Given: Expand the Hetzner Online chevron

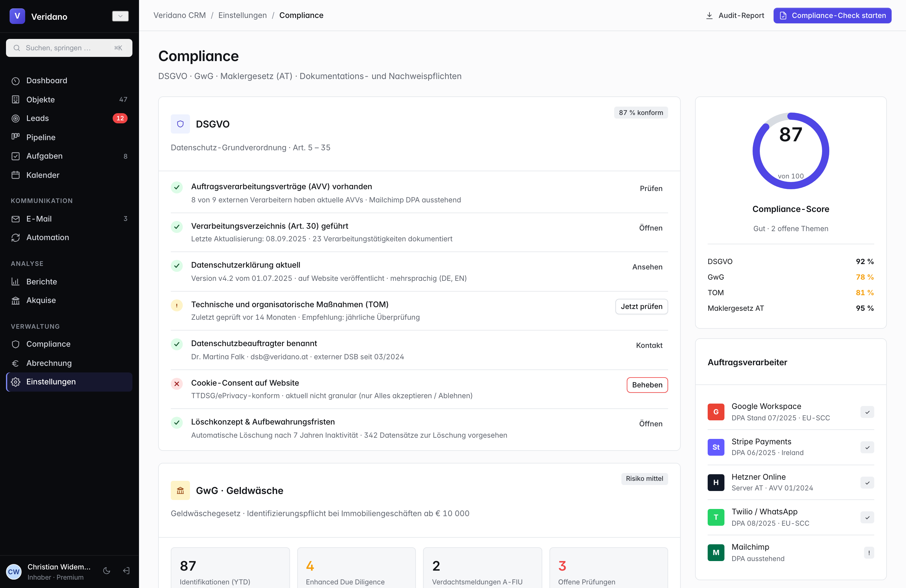Looking at the screenshot, I should click(867, 483).
